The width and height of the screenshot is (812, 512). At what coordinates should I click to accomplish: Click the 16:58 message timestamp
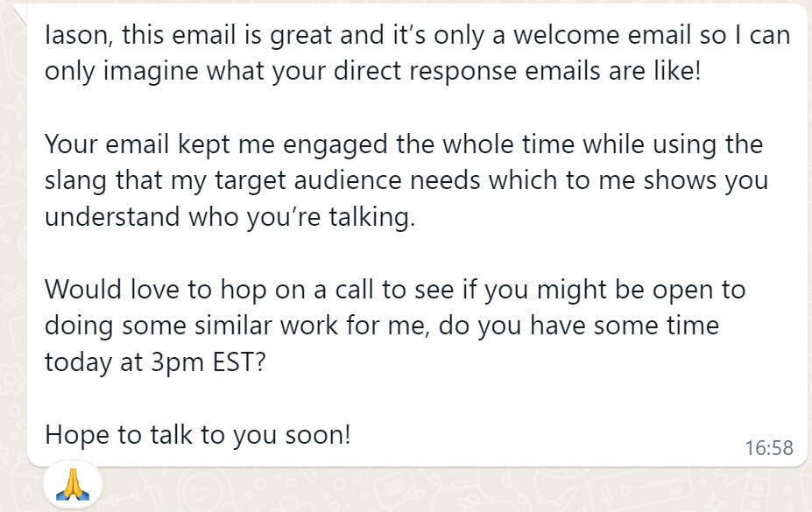768,448
